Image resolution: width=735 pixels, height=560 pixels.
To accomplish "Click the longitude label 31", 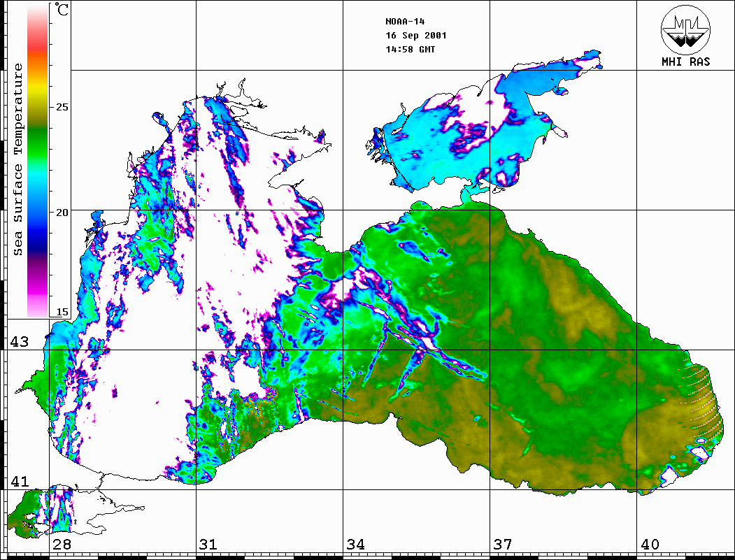I will point(208,545).
